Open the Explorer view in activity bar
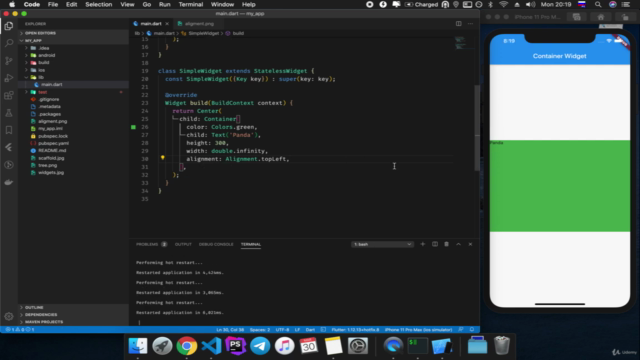This screenshot has width=640, height=360. pos(9,26)
